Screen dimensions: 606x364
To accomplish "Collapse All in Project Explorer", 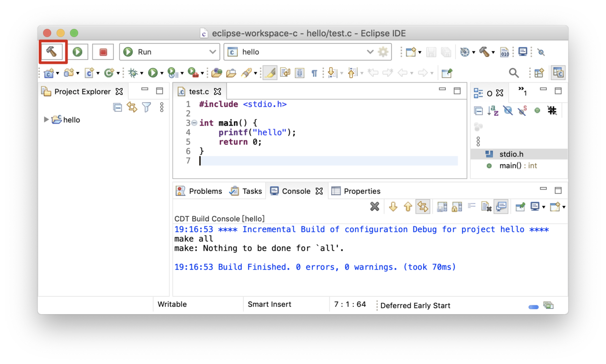I will click(117, 107).
